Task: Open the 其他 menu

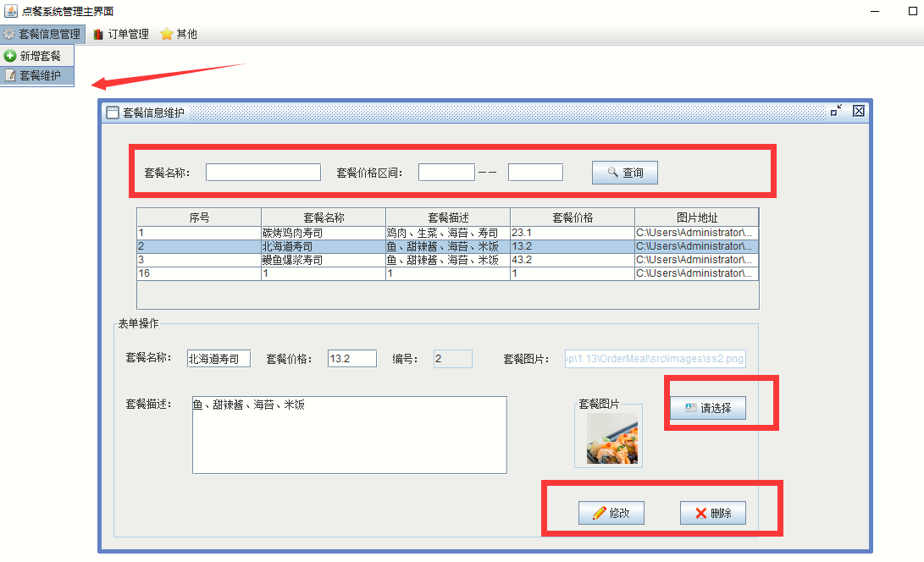Action: click(180, 34)
